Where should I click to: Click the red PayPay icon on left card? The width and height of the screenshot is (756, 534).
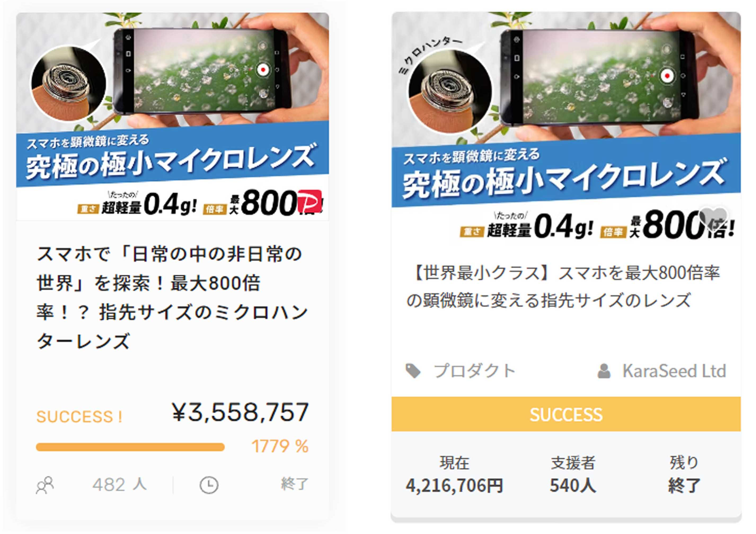310,201
